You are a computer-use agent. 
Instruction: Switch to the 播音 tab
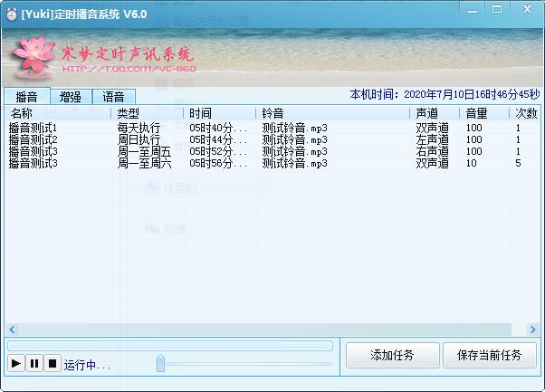[x=26, y=97]
